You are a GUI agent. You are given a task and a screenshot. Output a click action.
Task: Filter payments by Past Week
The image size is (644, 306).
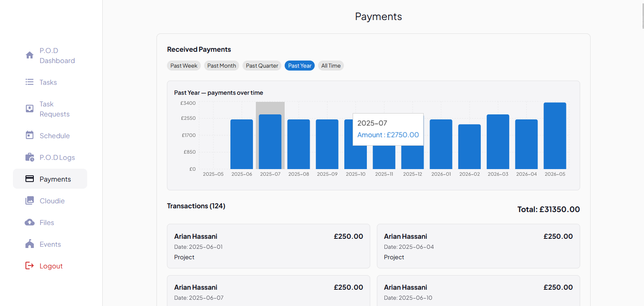point(184,66)
